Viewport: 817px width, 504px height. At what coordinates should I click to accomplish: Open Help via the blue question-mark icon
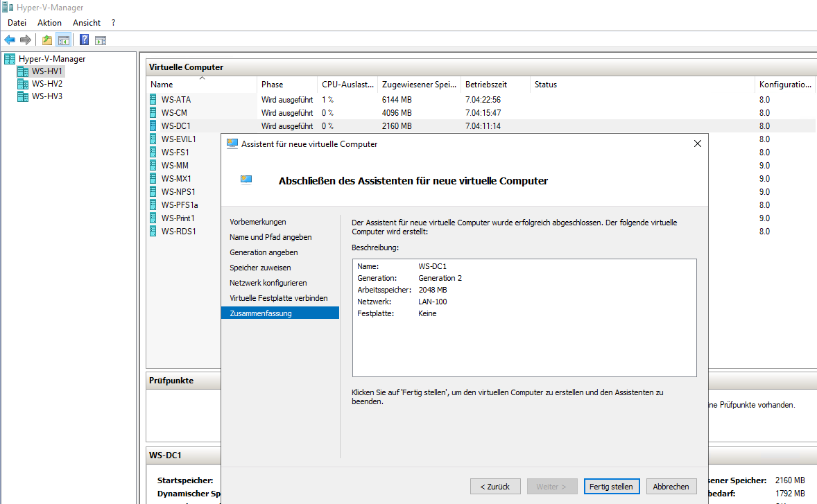click(x=84, y=40)
